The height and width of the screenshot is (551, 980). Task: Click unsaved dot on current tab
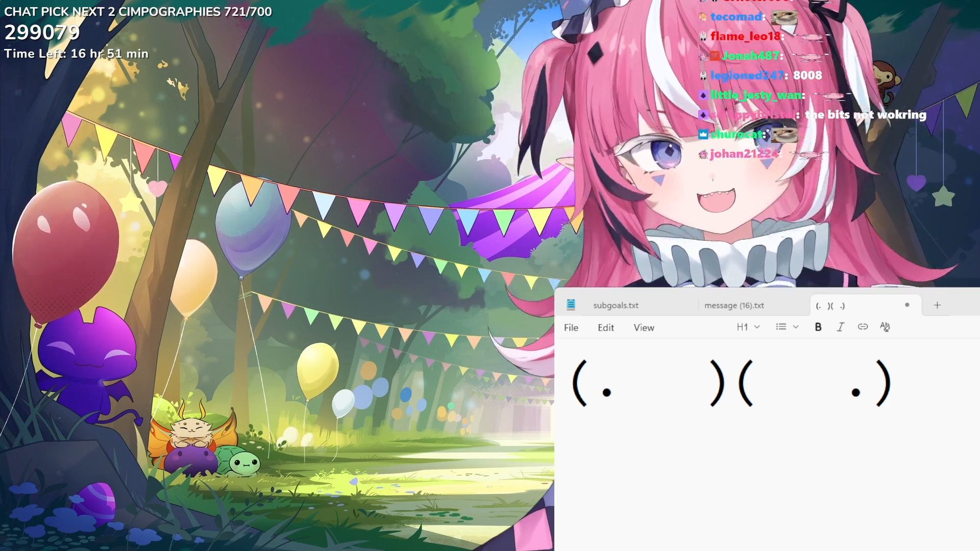[907, 305]
